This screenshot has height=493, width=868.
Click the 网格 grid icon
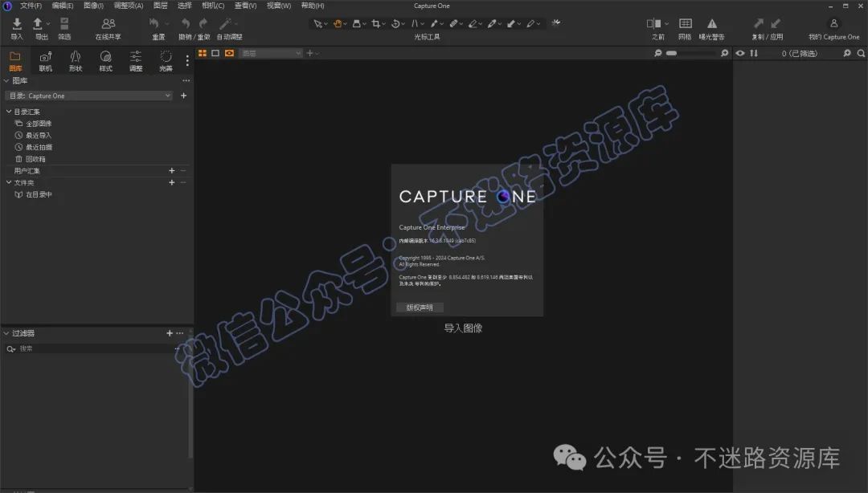tap(686, 23)
